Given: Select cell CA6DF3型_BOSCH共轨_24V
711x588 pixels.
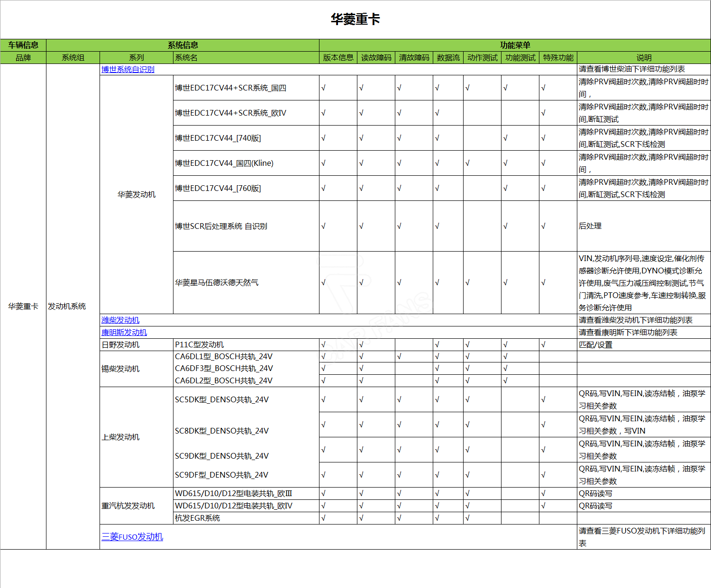Looking at the screenshot, I should click(x=246, y=368).
